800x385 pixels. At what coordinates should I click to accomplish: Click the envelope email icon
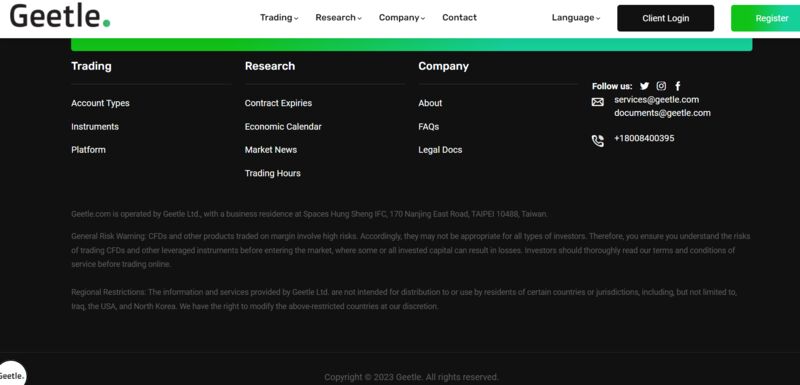pos(597,102)
